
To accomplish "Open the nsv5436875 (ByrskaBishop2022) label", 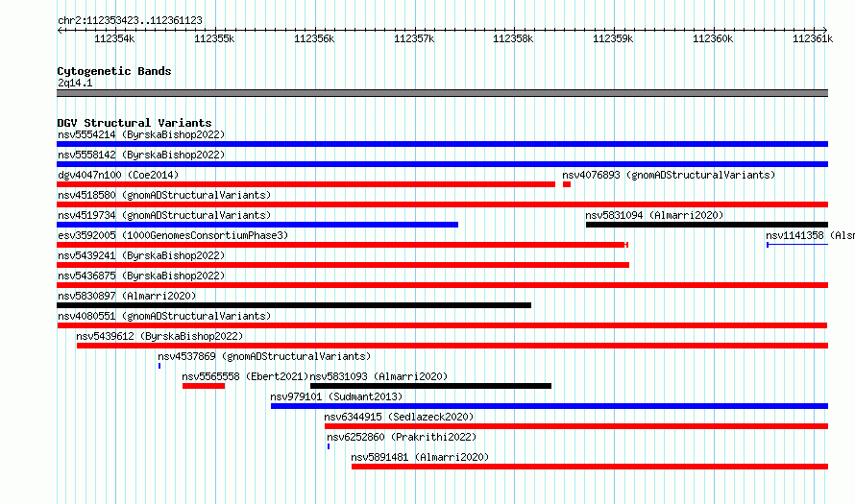I will (141, 276).
